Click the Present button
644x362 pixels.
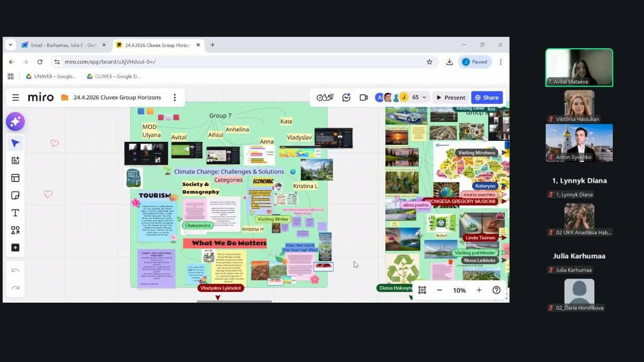click(x=451, y=98)
